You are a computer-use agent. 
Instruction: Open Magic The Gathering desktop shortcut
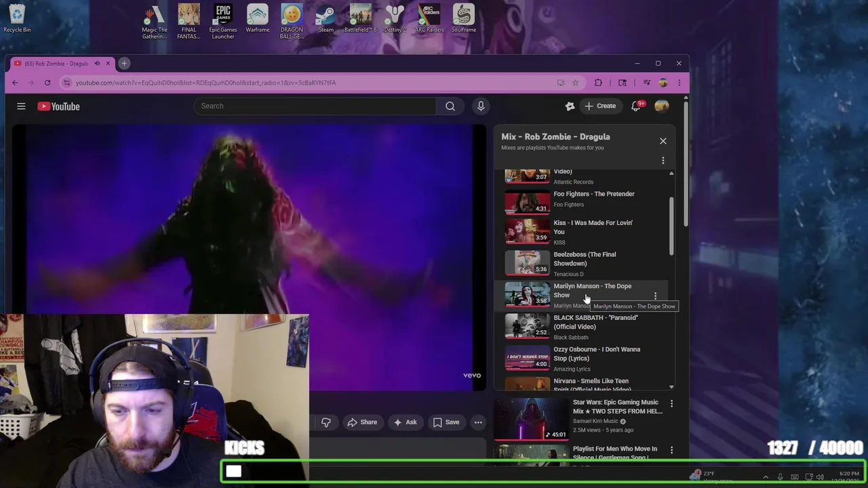click(x=155, y=22)
